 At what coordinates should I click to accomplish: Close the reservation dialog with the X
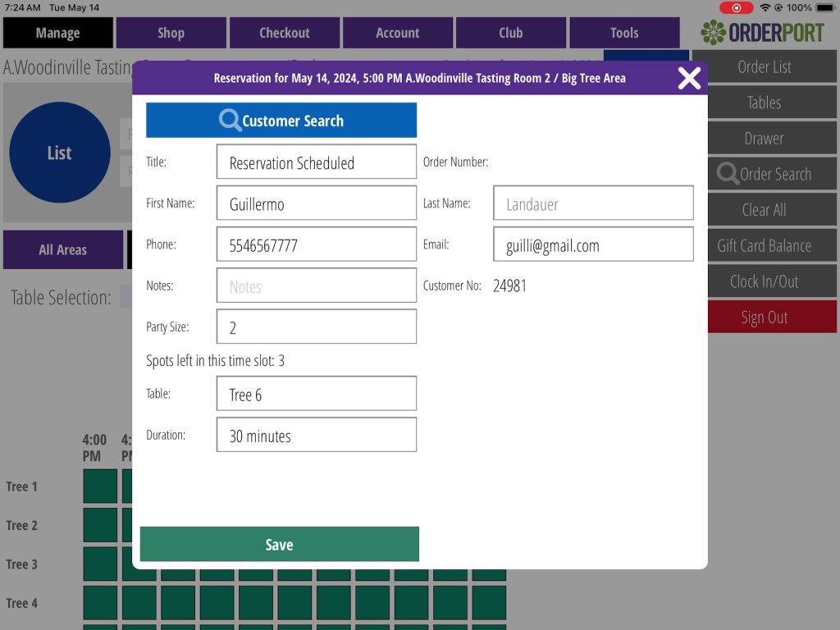[689, 78]
